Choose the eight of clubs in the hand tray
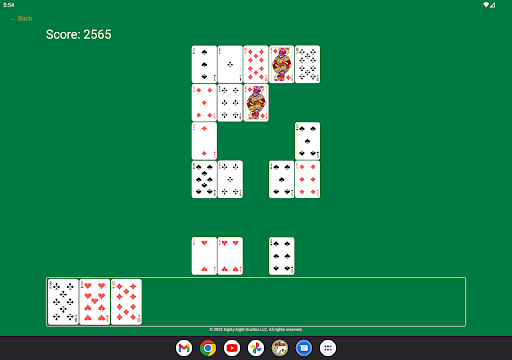The image size is (512, 360). [63, 302]
